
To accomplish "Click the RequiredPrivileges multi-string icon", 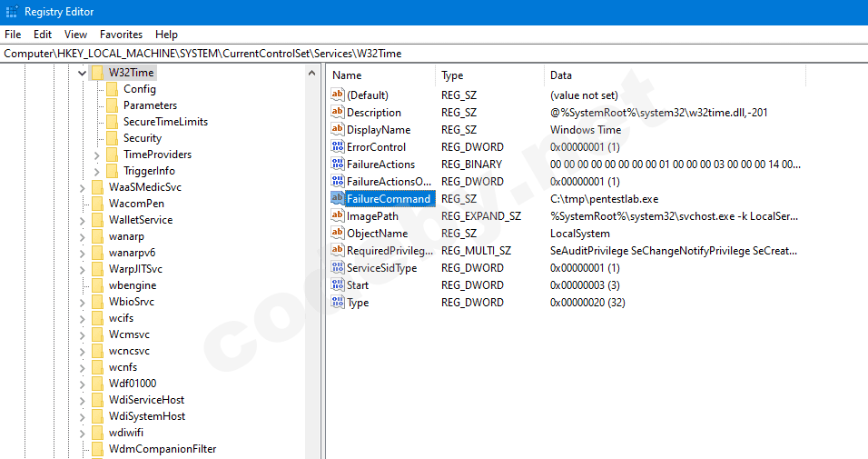I will (337, 250).
